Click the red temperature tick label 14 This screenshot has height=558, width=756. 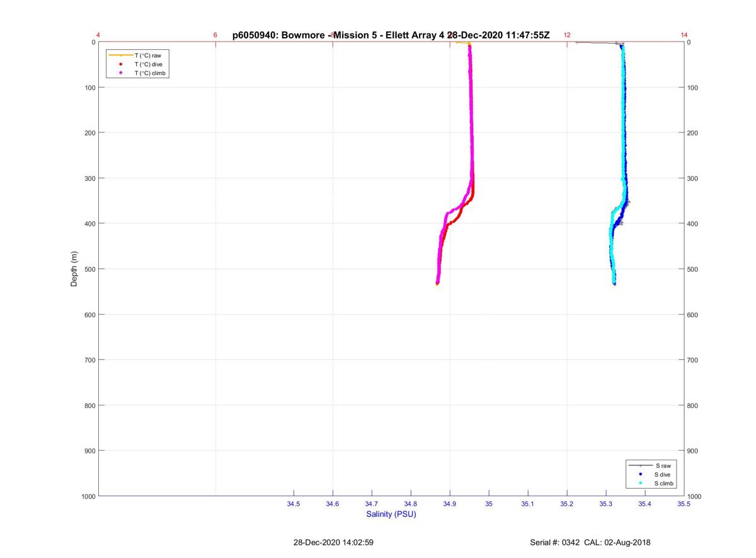click(x=684, y=35)
